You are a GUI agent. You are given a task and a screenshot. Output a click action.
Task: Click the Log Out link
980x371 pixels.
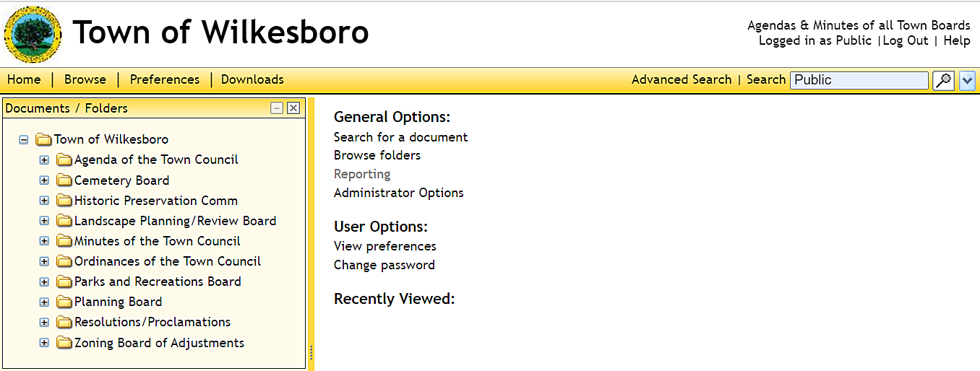point(905,40)
